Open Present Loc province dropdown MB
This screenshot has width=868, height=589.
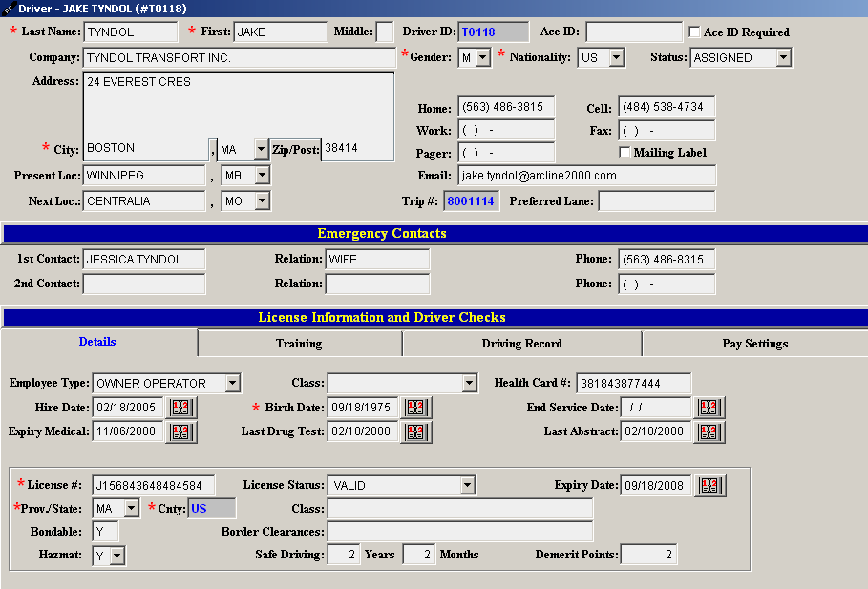[x=263, y=176]
